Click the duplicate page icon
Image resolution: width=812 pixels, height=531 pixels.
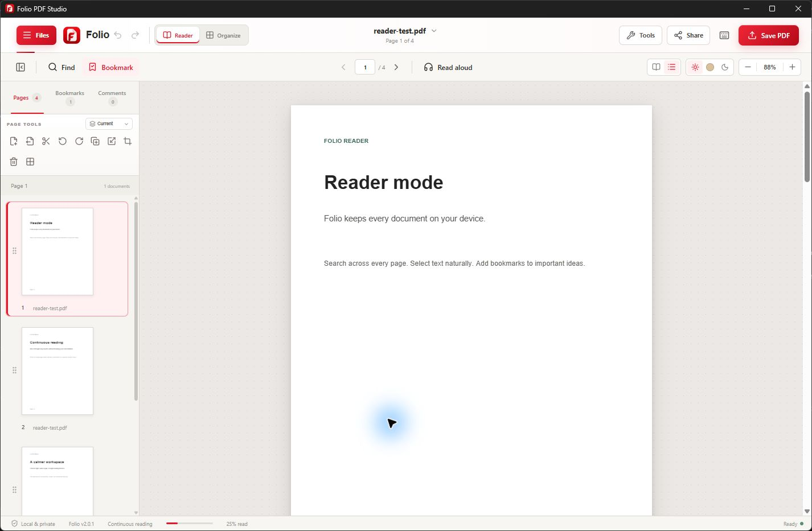[x=95, y=141]
